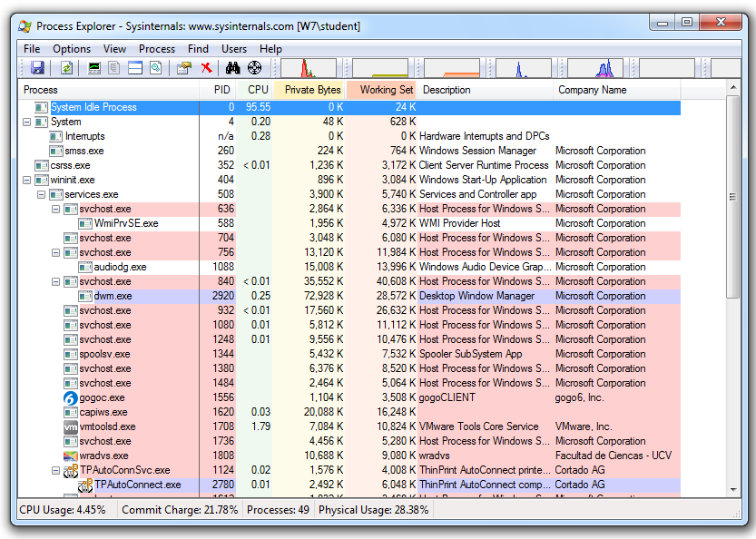This screenshot has width=756, height=539.
Task: Click the Save toolbar icon
Action: (37, 68)
